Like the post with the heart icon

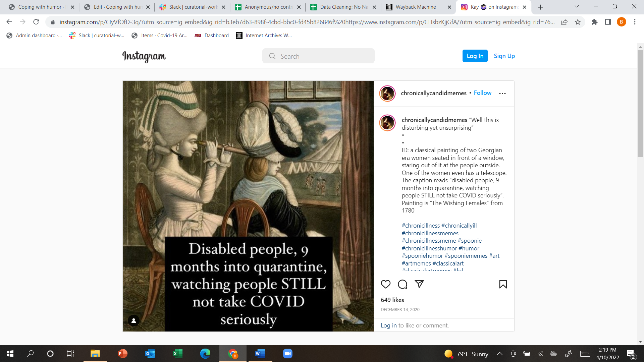tap(386, 284)
